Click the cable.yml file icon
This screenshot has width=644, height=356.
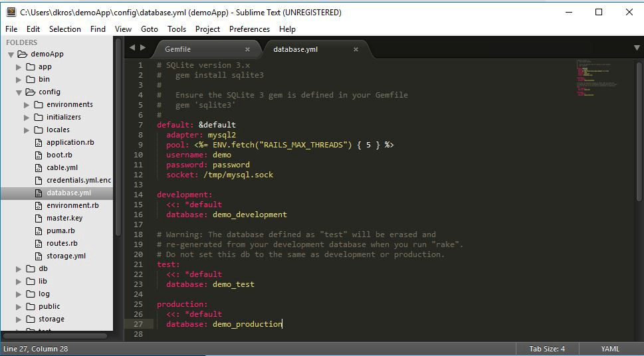38,167
